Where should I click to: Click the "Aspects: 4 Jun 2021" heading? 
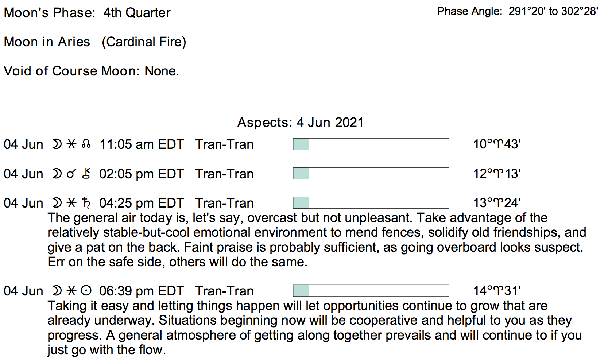click(x=301, y=123)
